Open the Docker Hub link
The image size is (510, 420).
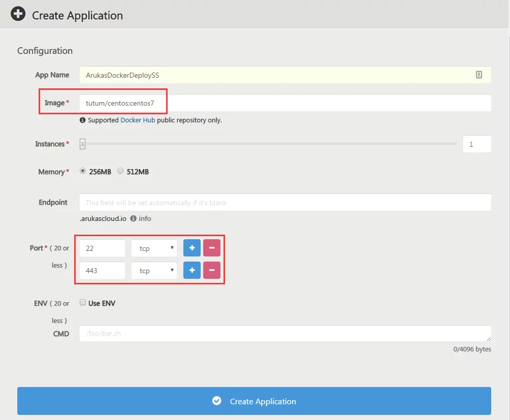(138, 120)
